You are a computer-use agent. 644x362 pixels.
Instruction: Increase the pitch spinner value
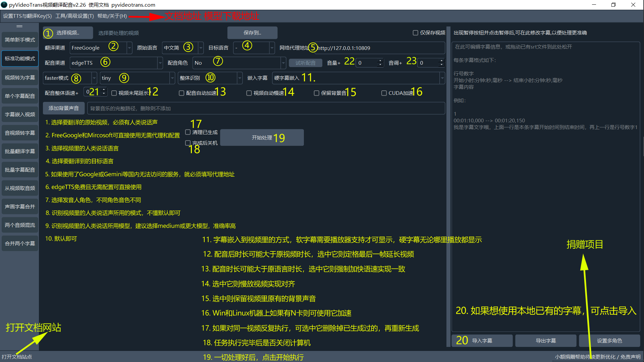click(442, 61)
